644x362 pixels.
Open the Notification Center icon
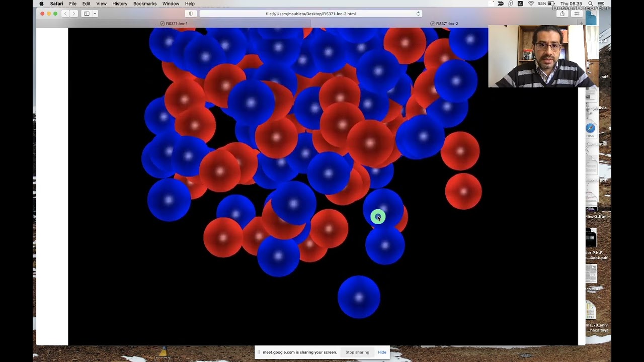[x=601, y=4]
